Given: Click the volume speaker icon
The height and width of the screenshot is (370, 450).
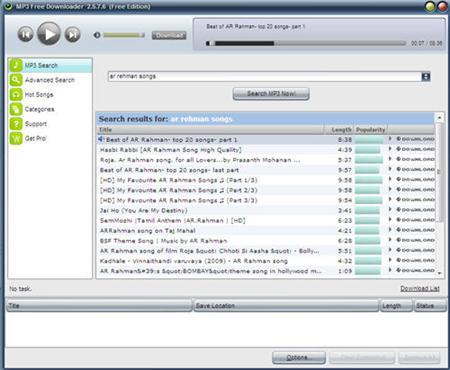Looking at the screenshot, I should pyautogui.click(x=97, y=35).
